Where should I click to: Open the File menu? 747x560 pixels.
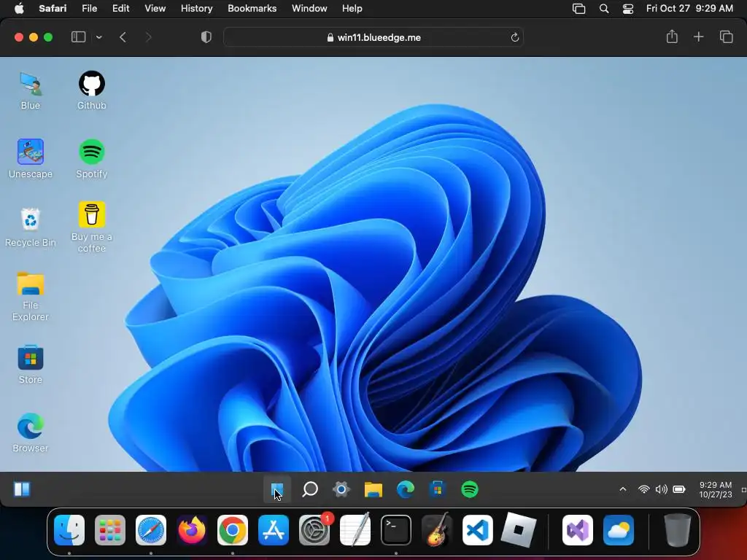click(89, 8)
